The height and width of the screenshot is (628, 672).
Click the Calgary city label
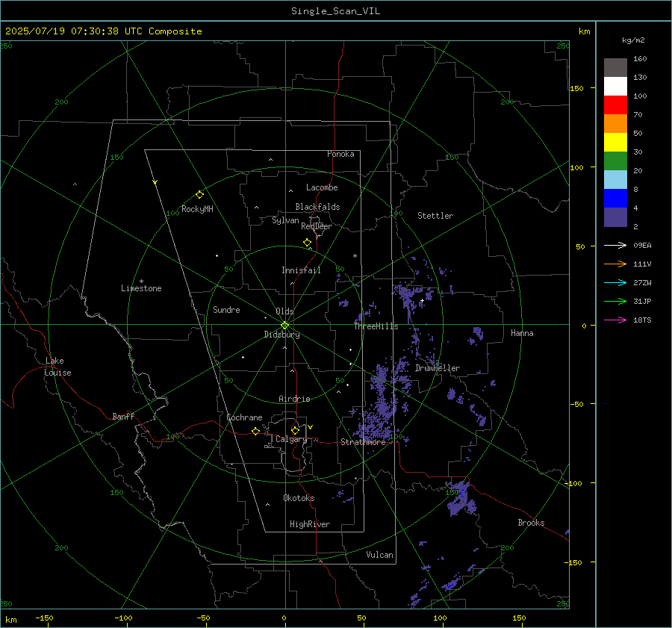(291, 439)
